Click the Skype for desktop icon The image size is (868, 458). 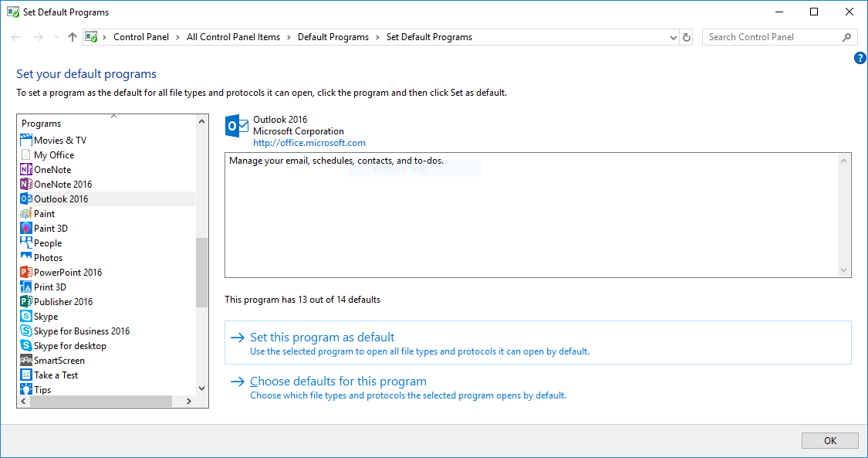[x=26, y=345]
